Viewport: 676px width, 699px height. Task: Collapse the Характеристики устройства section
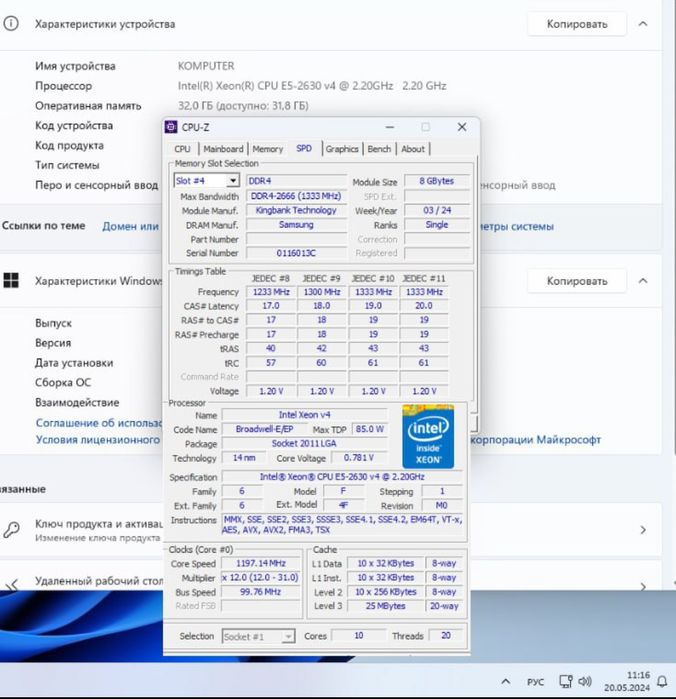643,24
